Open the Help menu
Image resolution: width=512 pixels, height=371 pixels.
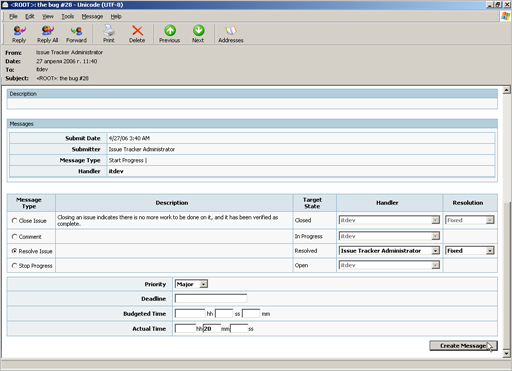(x=116, y=16)
